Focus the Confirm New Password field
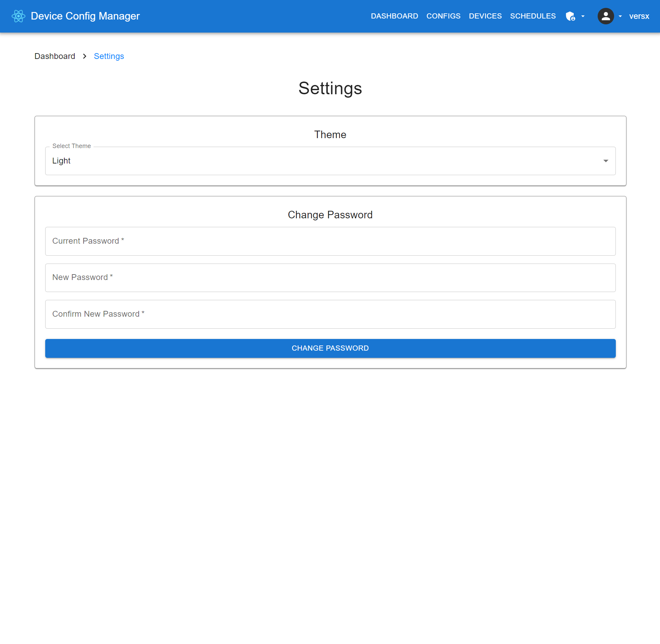 coord(330,314)
